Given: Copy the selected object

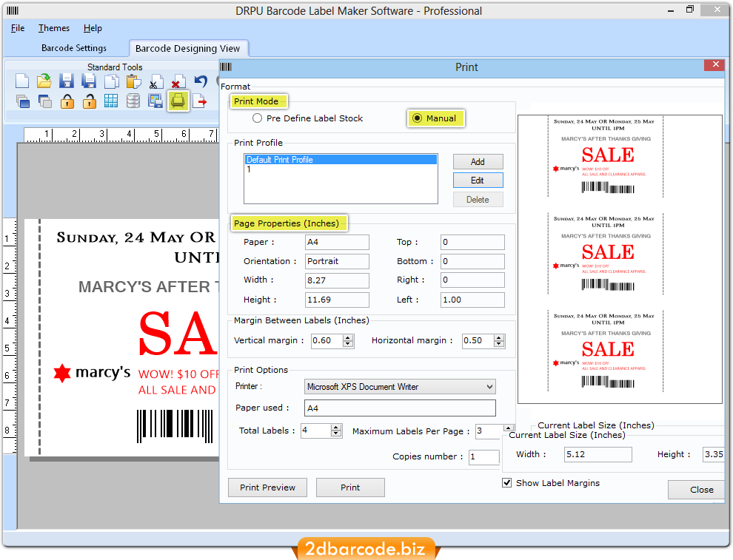Looking at the screenshot, I should pos(111,81).
